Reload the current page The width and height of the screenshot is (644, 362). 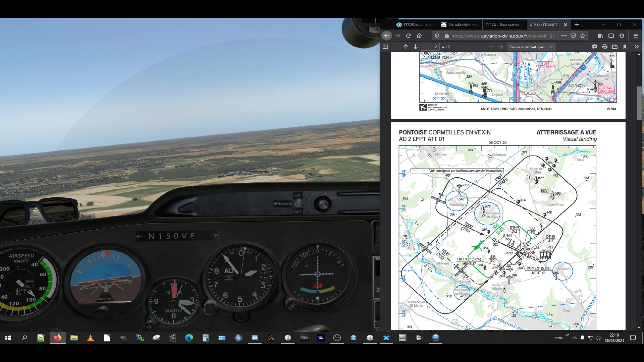(x=409, y=36)
